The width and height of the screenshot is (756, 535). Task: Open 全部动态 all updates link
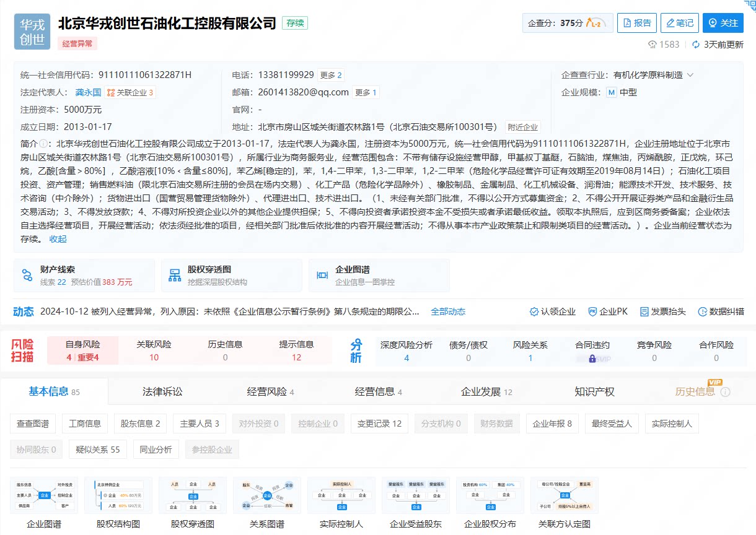(x=448, y=311)
